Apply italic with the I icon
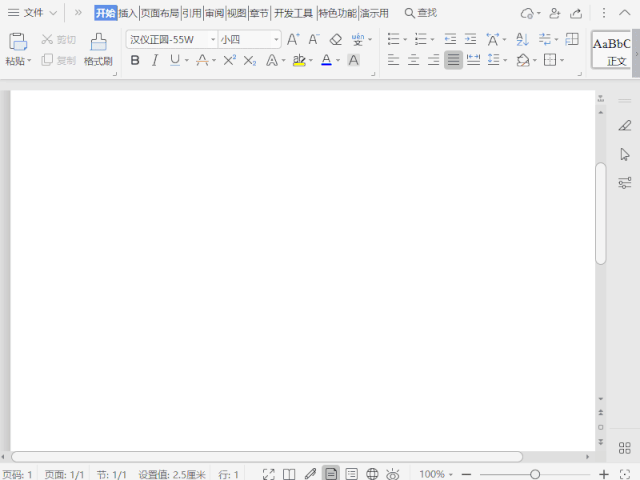The height and width of the screenshot is (480, 640). 154,61
